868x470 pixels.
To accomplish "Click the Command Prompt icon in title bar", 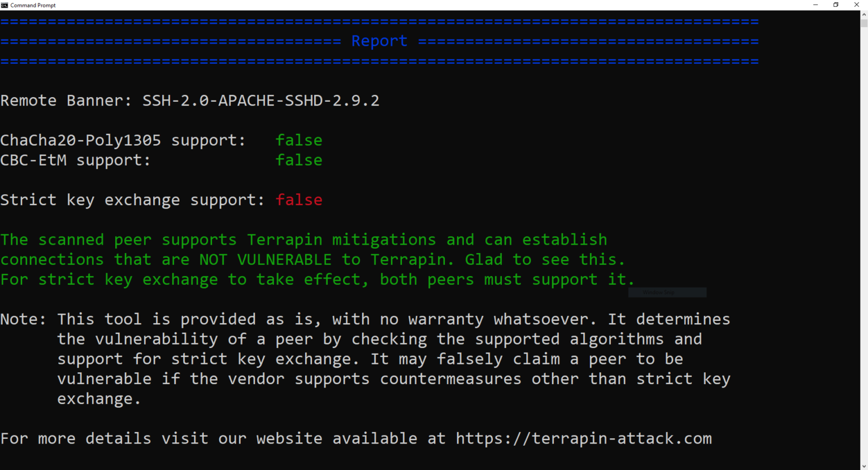I will (5, 5).
